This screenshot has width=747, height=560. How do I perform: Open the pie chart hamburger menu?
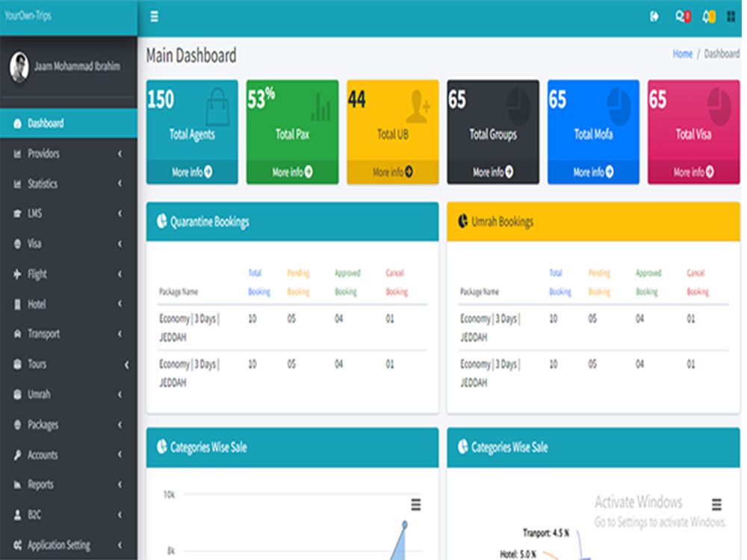point(716,504)
